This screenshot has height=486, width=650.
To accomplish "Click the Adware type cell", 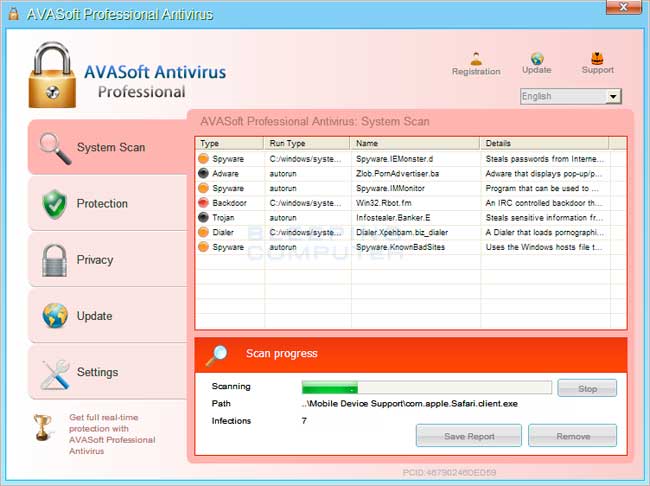I will point(225,173).
